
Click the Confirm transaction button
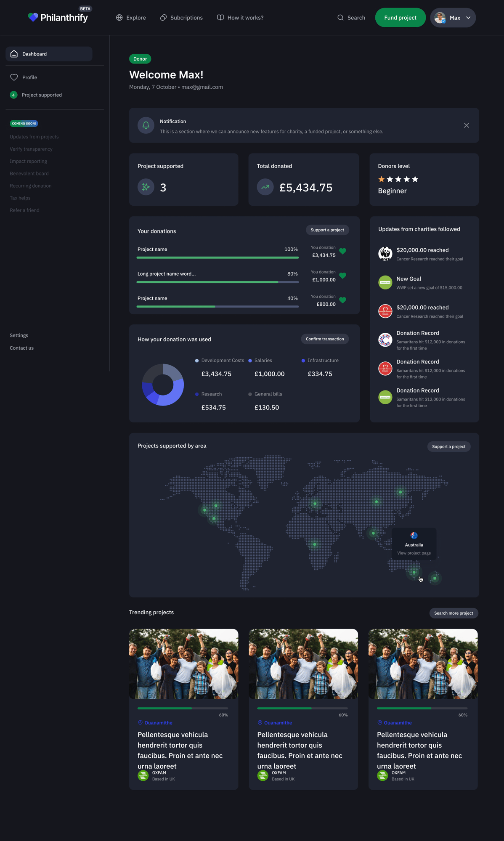(x=325, y=339)
